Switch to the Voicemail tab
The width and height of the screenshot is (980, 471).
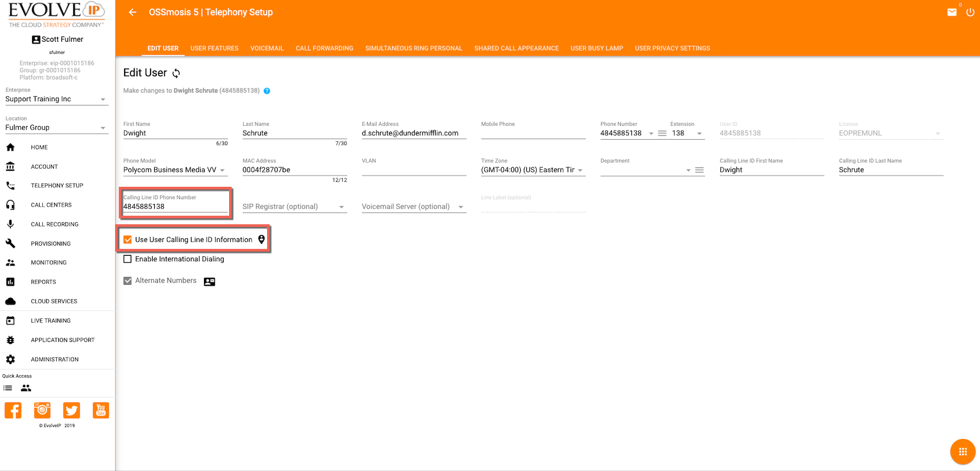[x=267, y=48]
